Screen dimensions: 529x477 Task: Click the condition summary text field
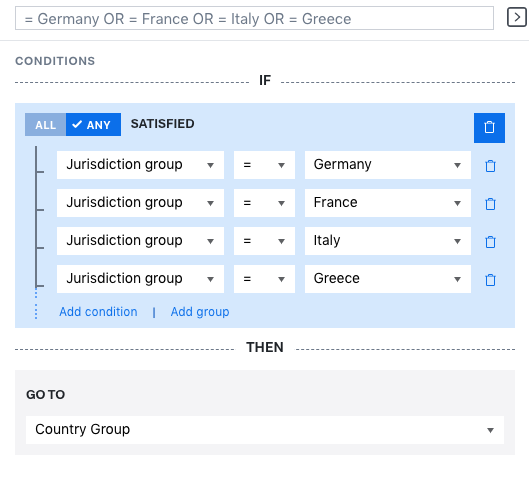click(x=254, y=18)
